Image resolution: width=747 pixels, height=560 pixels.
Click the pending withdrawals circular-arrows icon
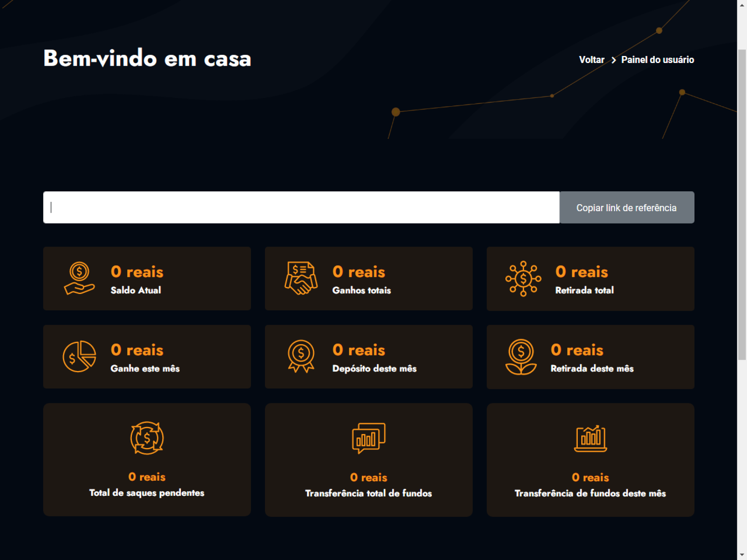click(x=147, y=438)
